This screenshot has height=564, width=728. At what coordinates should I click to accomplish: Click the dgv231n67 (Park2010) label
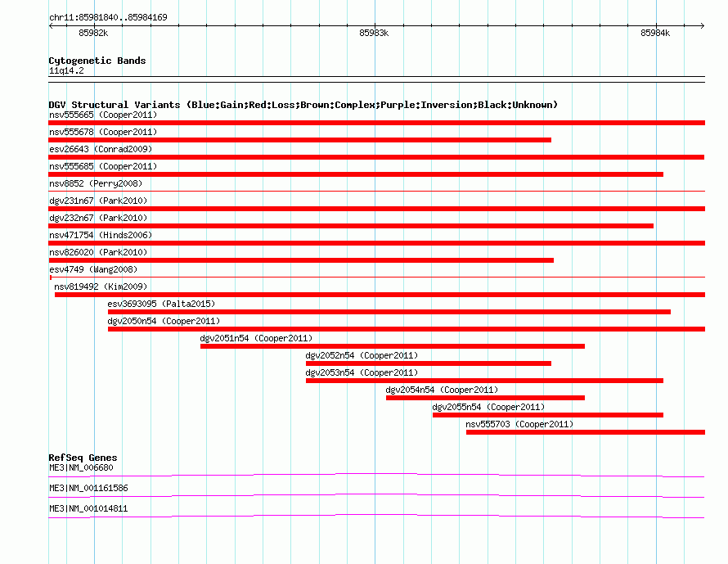[98, 201]
